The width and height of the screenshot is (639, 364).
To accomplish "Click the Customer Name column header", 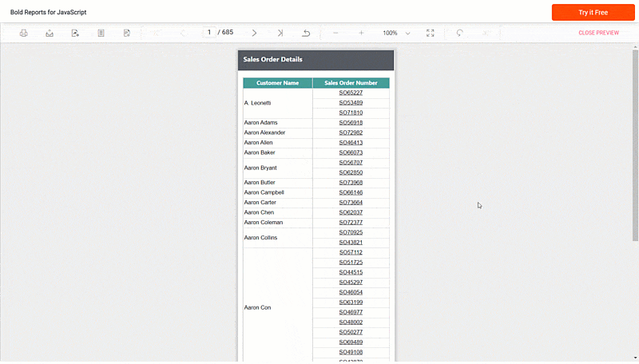I will 277,83.
